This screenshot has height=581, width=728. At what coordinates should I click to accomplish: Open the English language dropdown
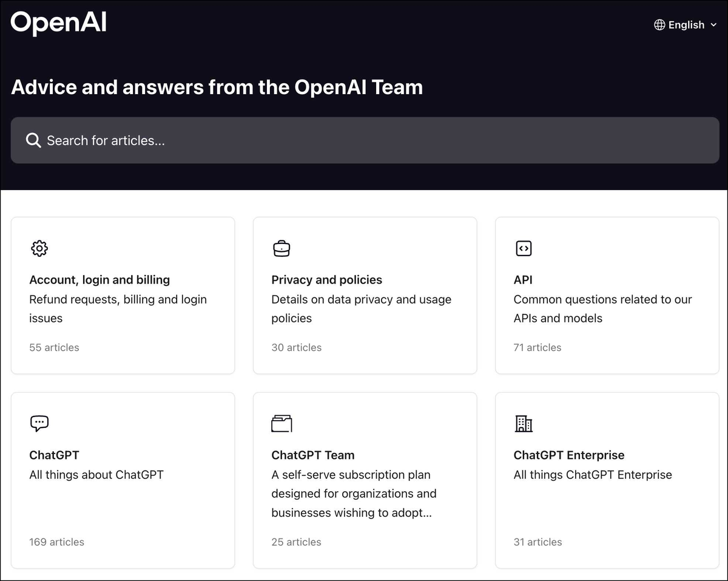point(685,25)
